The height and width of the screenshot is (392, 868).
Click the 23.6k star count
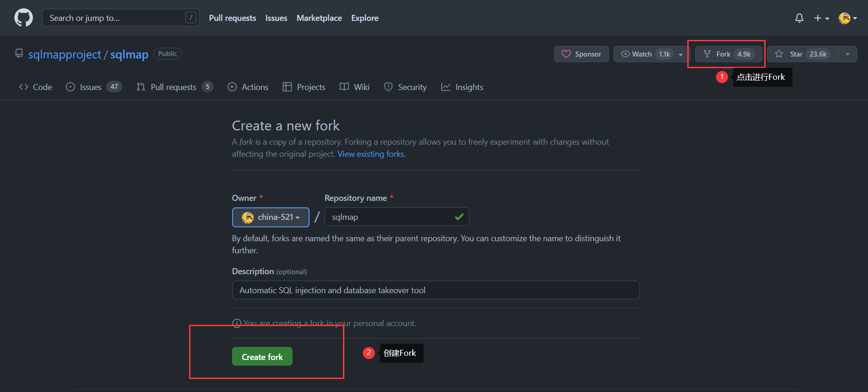818,54
